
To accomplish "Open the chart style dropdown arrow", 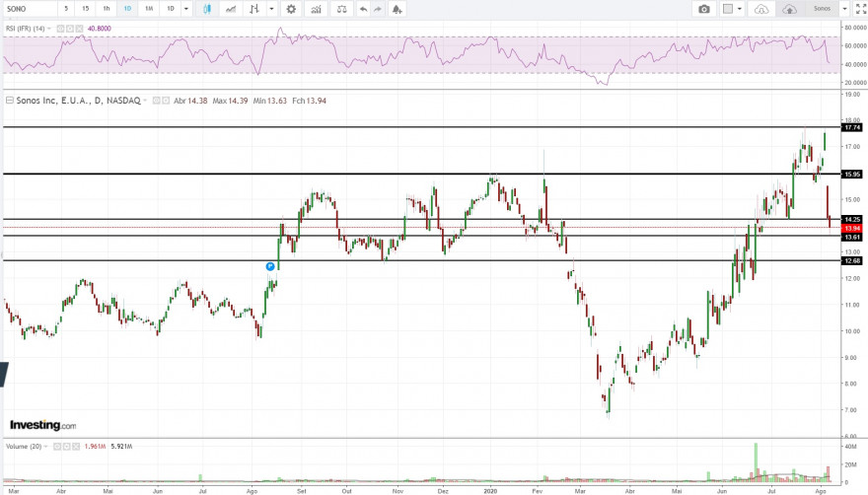I will 271,9.
